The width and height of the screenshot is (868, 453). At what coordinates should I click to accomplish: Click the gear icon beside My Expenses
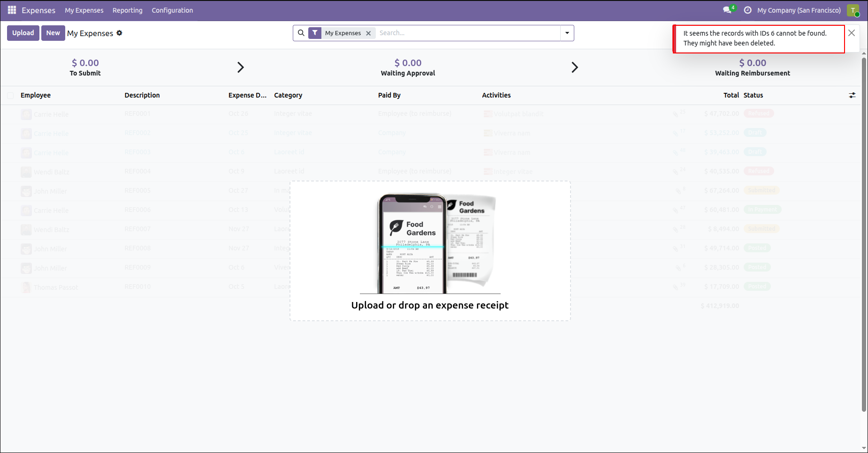(119, 33)
